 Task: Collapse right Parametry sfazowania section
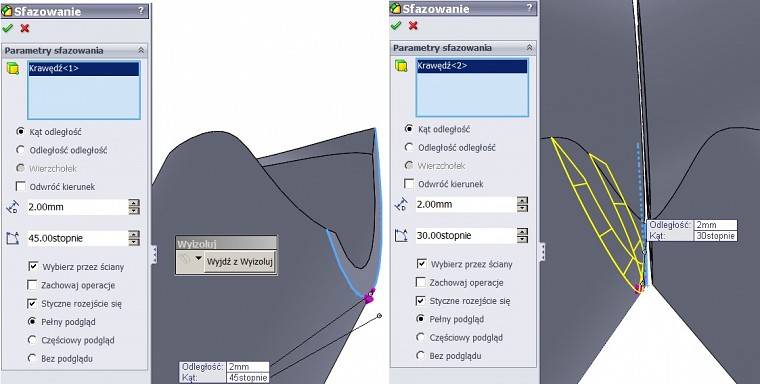tap(529, 48)
